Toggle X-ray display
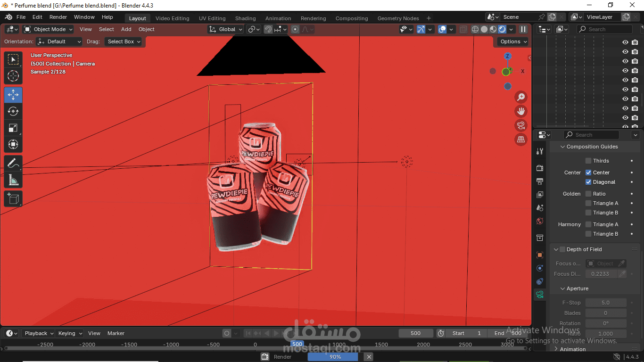The image size is (644, 362). click(x=463, y=29)
